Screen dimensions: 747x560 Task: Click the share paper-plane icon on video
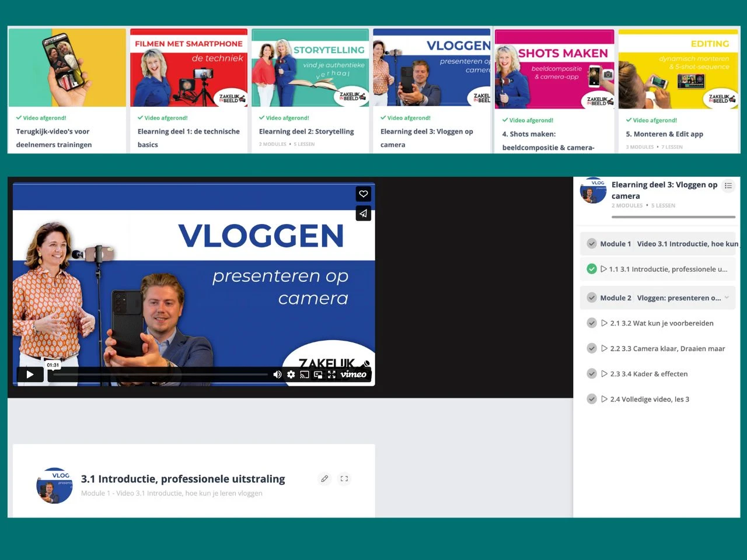point(364,213)
